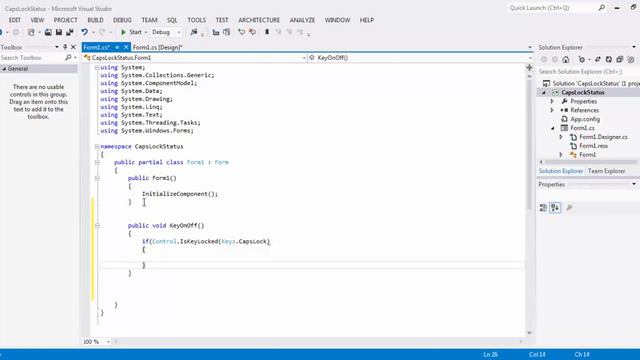
Task: Select Form1.resx in Solution Explorer
Action: [x=593, y=146]
